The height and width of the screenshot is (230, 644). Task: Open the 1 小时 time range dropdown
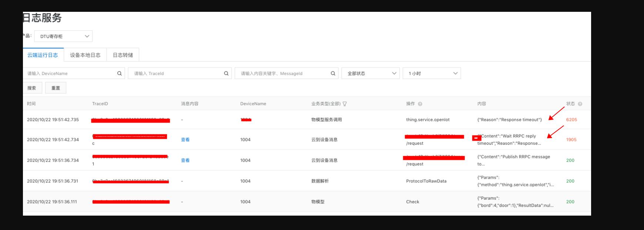pos(432,73)
